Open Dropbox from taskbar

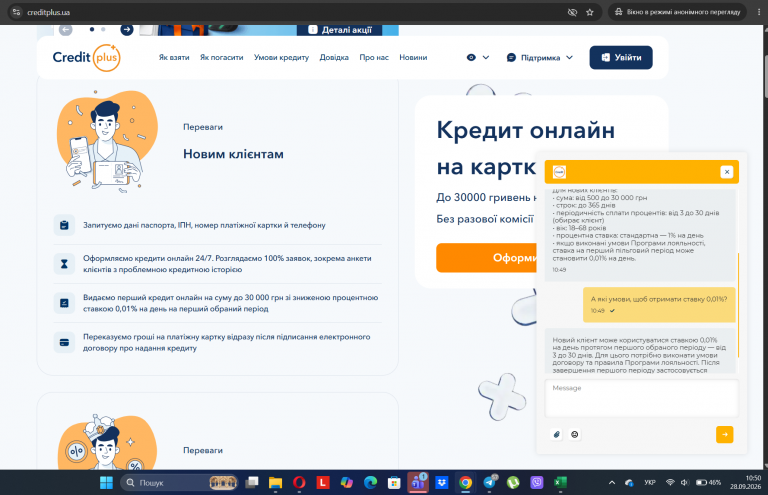pyautogui.click(x=442, y=483)
